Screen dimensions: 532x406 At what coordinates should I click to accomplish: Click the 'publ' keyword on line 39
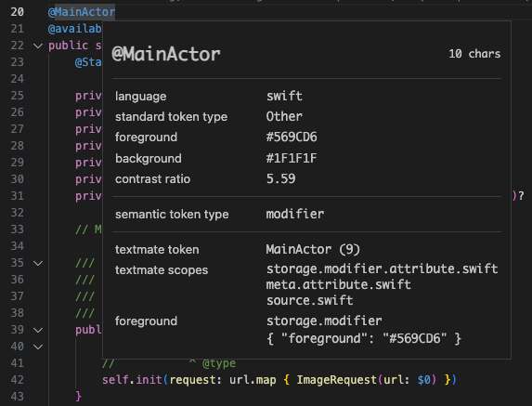(88, 330)
